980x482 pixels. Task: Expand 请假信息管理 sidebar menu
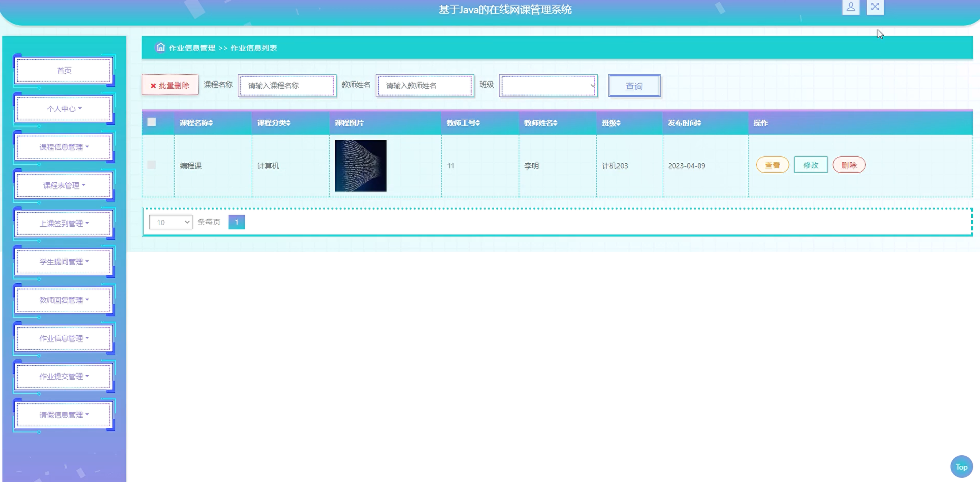tap(64, 415)
